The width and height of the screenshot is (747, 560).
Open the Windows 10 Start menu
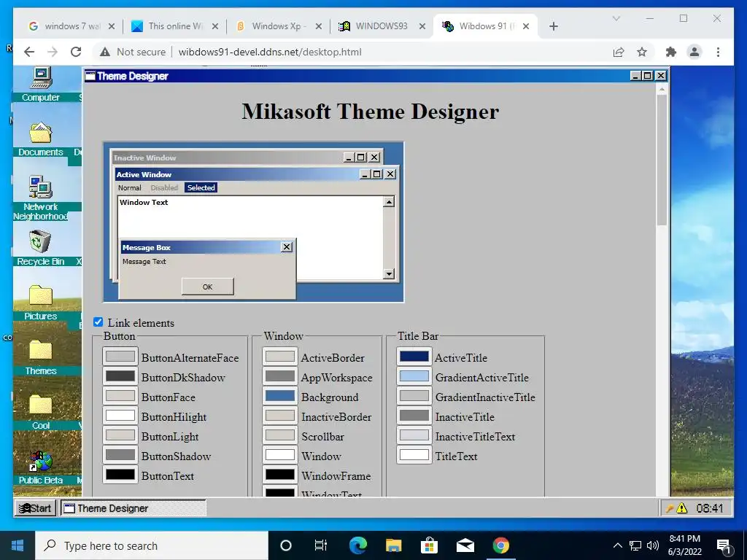point(18,545)
